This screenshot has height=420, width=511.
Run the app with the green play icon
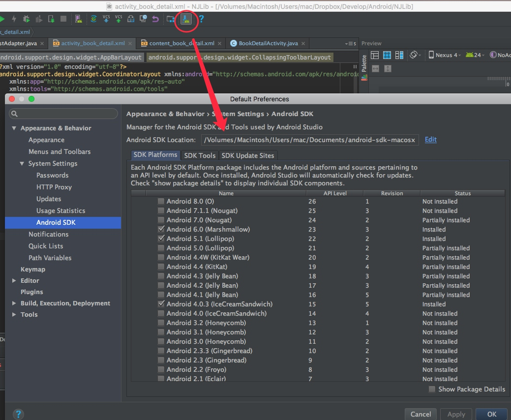click(x=1, y=20)
